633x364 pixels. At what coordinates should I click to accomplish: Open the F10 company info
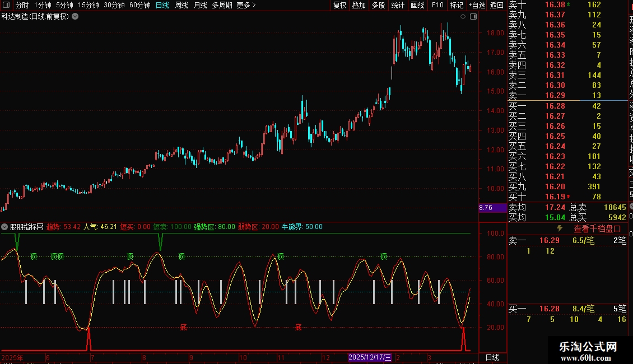click(437, 5)
